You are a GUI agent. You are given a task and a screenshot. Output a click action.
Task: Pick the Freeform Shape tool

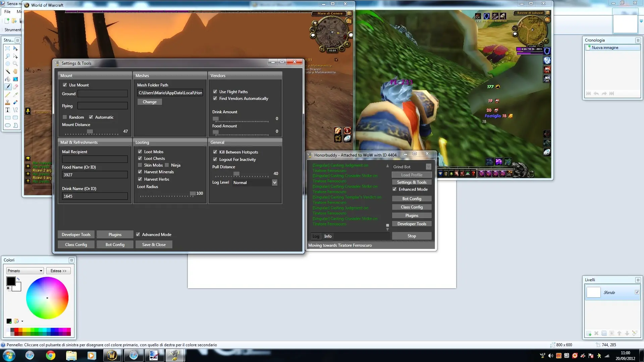click(x=15, y=125)
